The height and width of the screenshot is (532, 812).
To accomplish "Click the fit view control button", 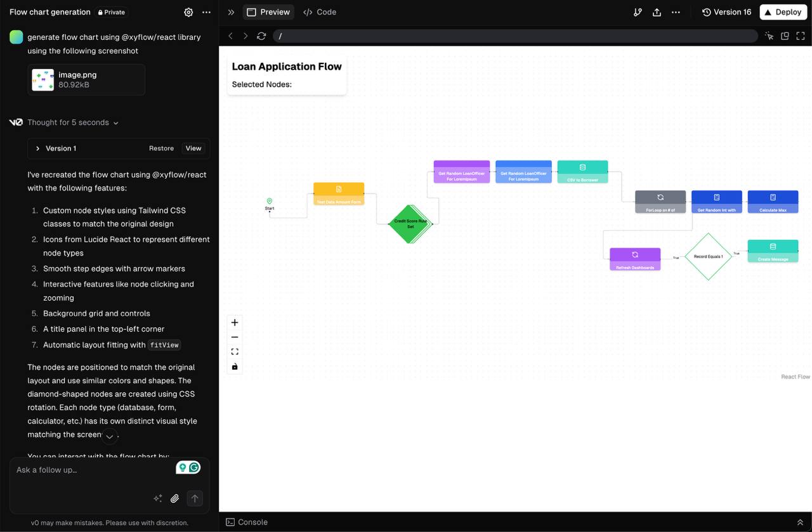I will 235,352.
